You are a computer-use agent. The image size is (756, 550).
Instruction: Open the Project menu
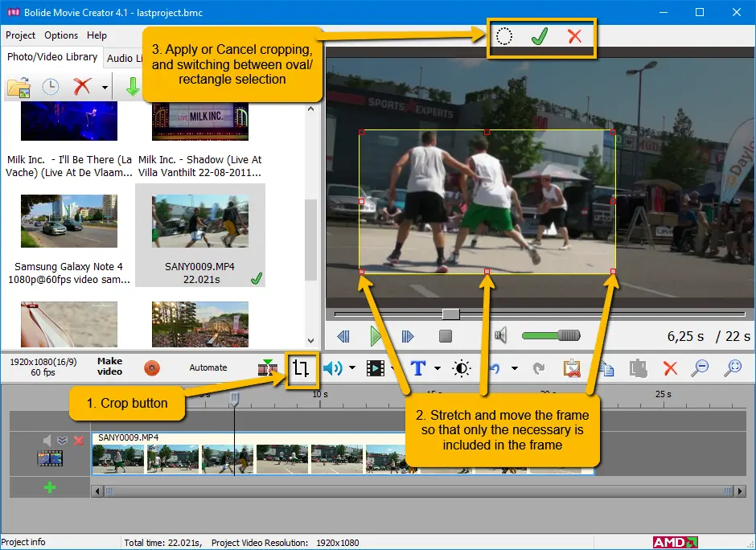[x=20, y=35]
